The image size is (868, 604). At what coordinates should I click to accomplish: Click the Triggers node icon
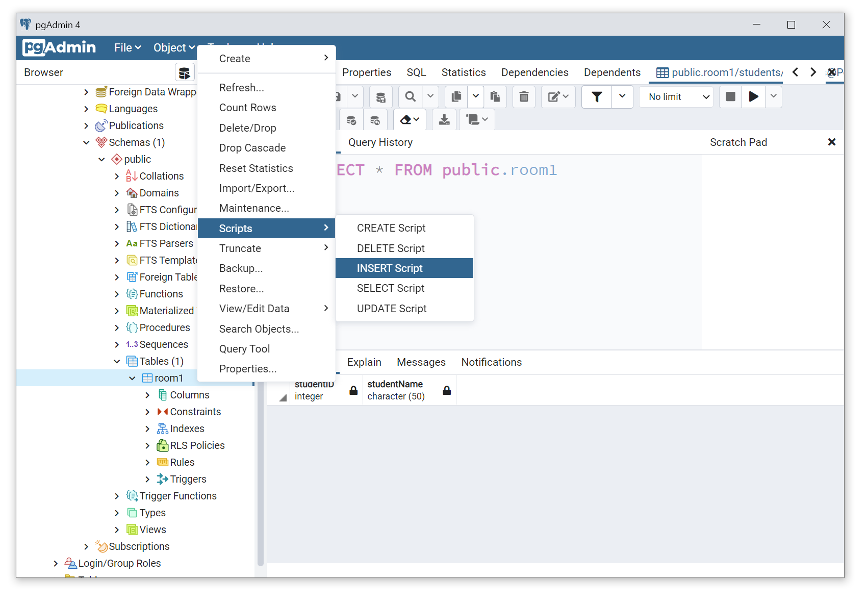(x=163, y=479)
